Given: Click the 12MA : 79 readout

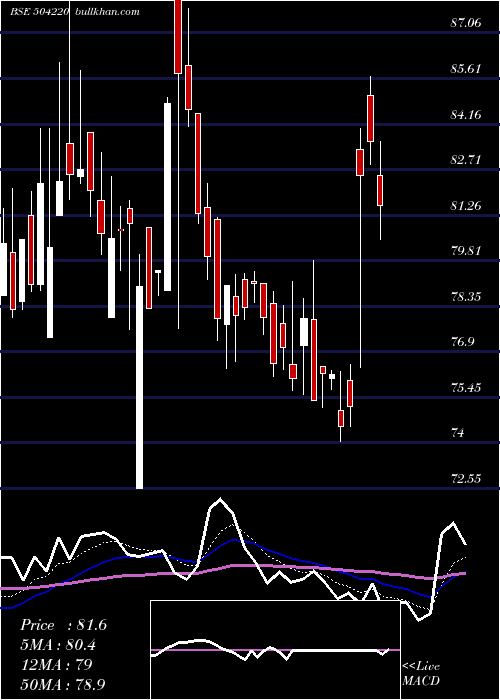Looking at the screenshot, I should click(56, 664).
